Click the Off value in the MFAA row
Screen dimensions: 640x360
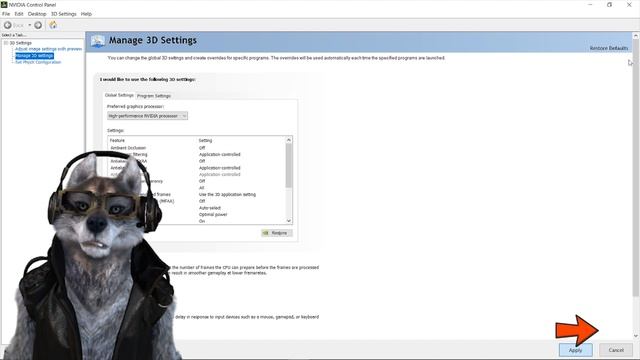point(202,201)
